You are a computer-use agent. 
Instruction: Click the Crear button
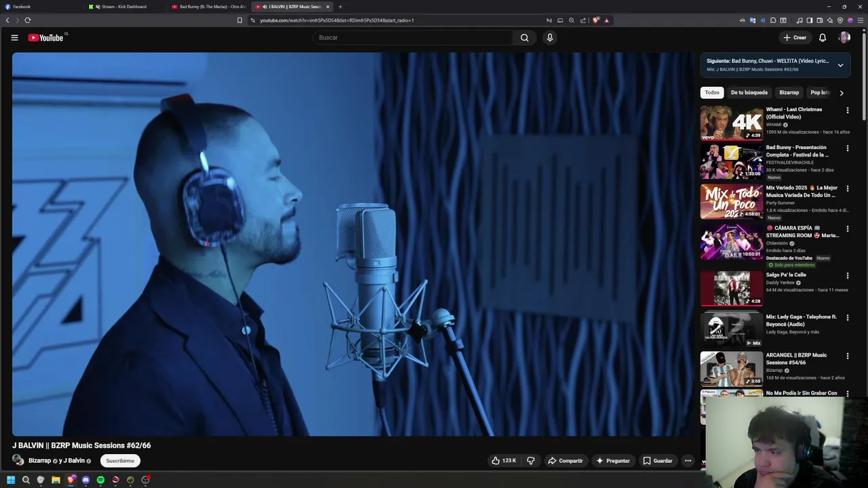pyautogui.click(x=795, y=38)
